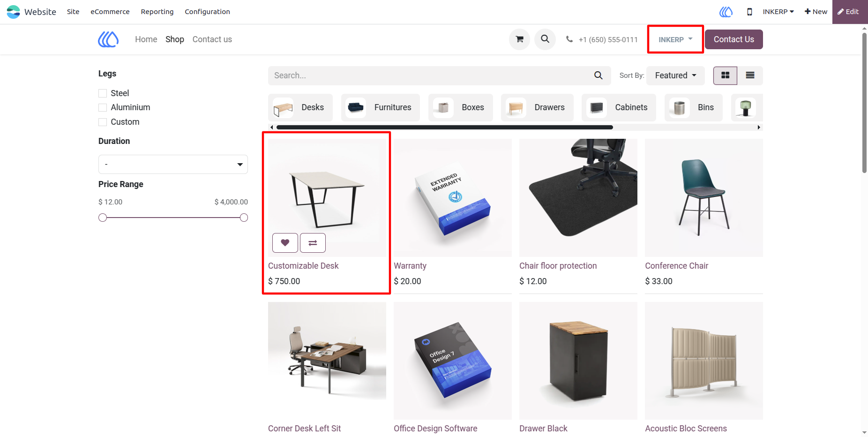Image resolution: width=868 pixels, height=437 pixels.
Task: Expand the INKERP user menu in navbar
Action: 675,39
